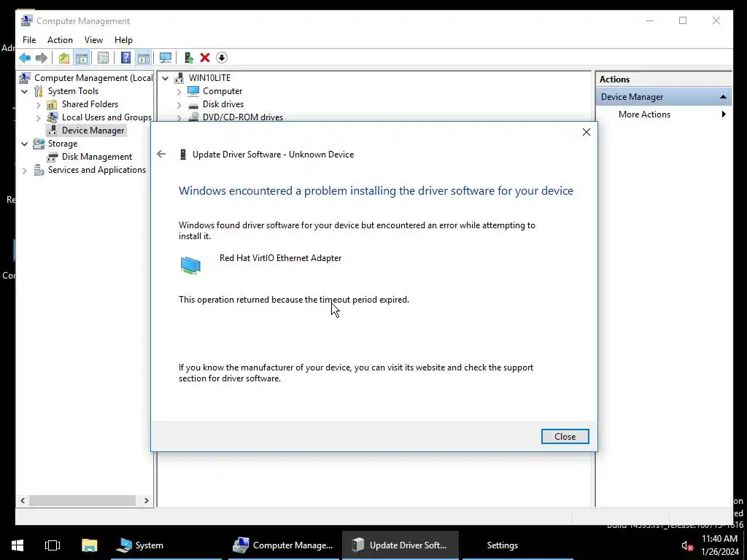The height and width of the screenshot is (560, 747).
Task: Click the Up one level folder icon
Action: [64, 58]
